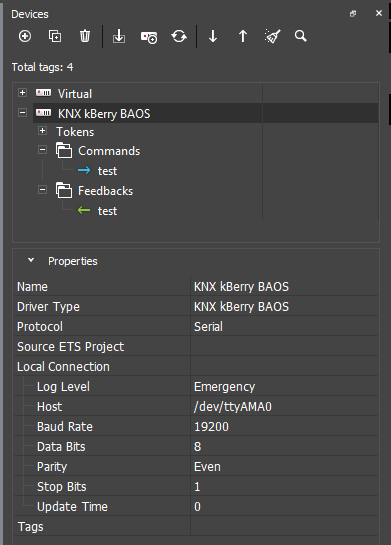Click the Source ETS Project label

(71, 347)
